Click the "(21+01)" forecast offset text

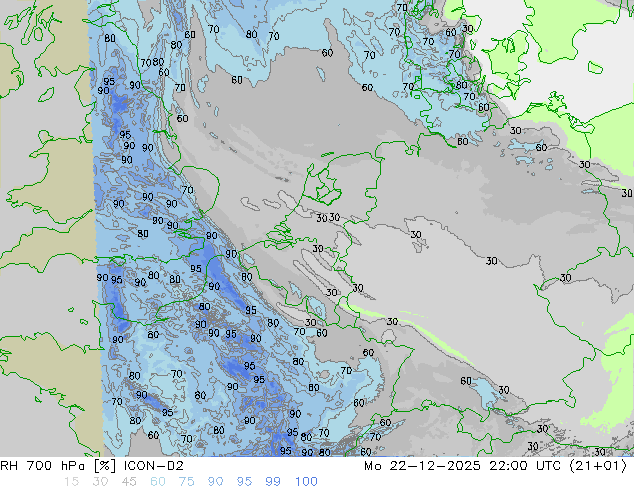click(598, 466)
